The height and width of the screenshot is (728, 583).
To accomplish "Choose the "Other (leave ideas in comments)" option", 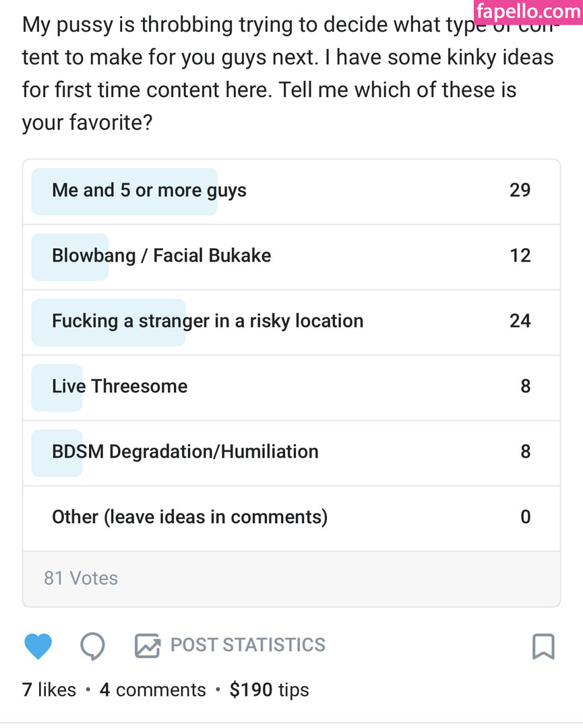I will click(x=189, y=517).
